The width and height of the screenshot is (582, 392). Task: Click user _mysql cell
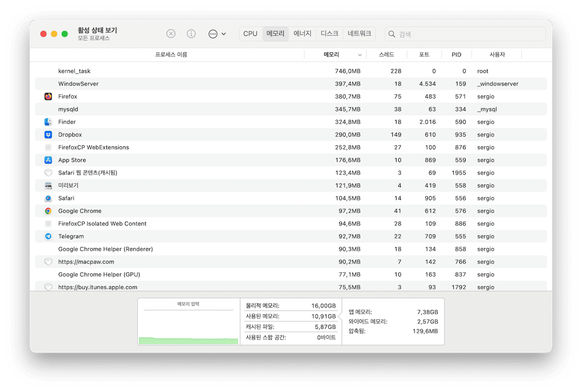487,109
